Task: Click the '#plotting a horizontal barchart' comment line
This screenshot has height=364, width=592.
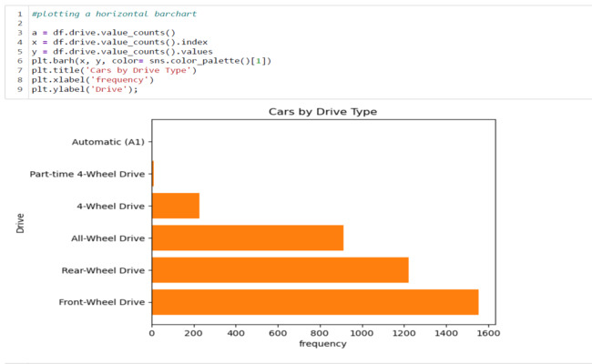Action: 113,14
